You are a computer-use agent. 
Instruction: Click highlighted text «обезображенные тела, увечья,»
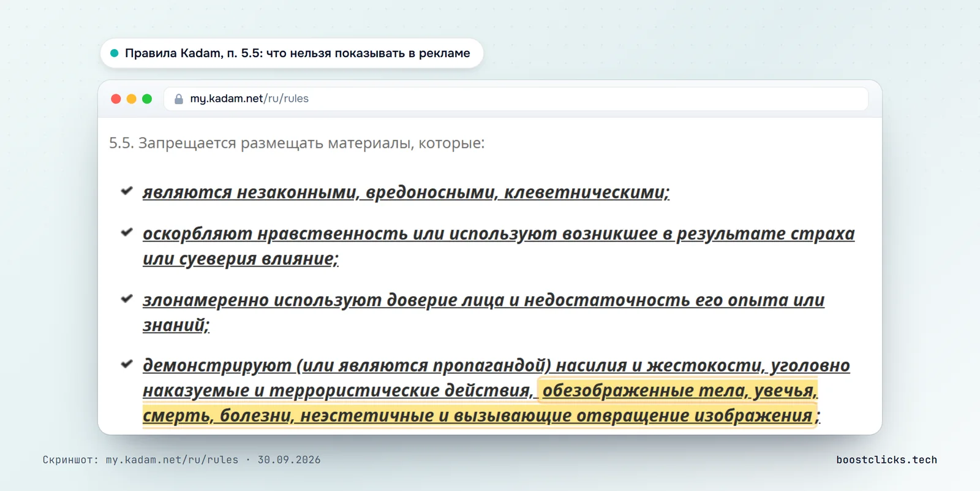pyautogui.click(x=680, y=391)
